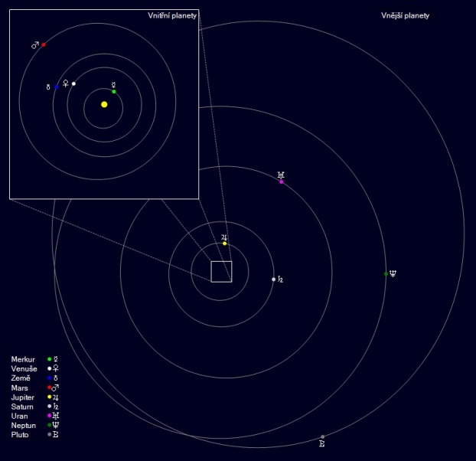Click the Saturn symbol right of the grey dot

tap(280, 279)
